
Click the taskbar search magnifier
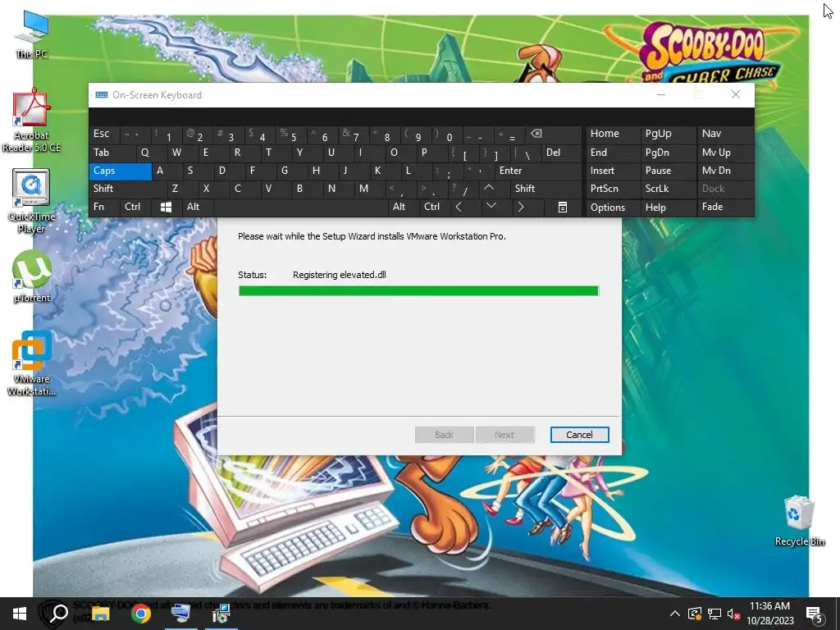(59, 614)
